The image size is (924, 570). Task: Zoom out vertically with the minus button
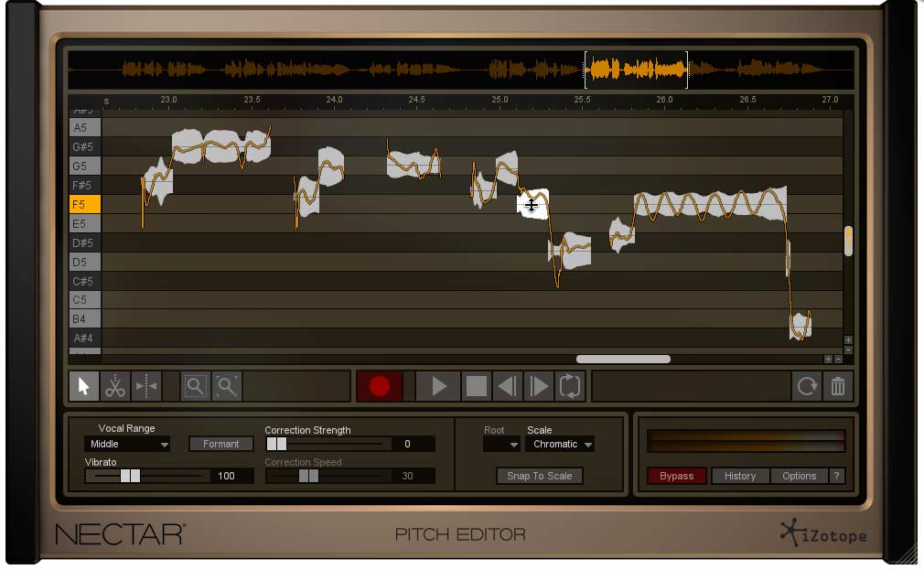pyautogui.click(x=849, y=350)
